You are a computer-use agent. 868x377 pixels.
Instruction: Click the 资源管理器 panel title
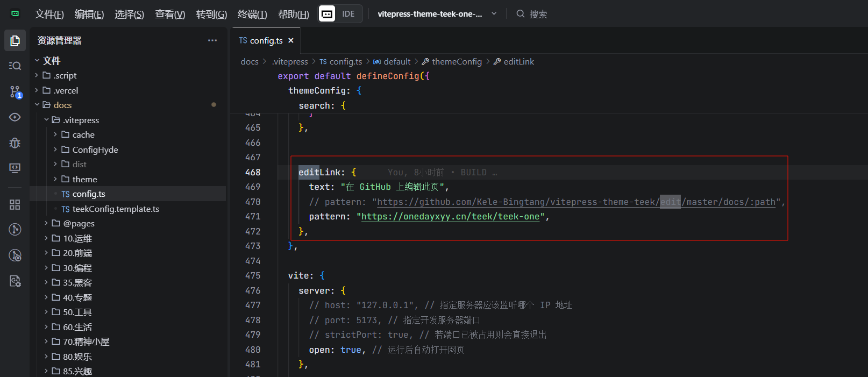coord(59,40)
